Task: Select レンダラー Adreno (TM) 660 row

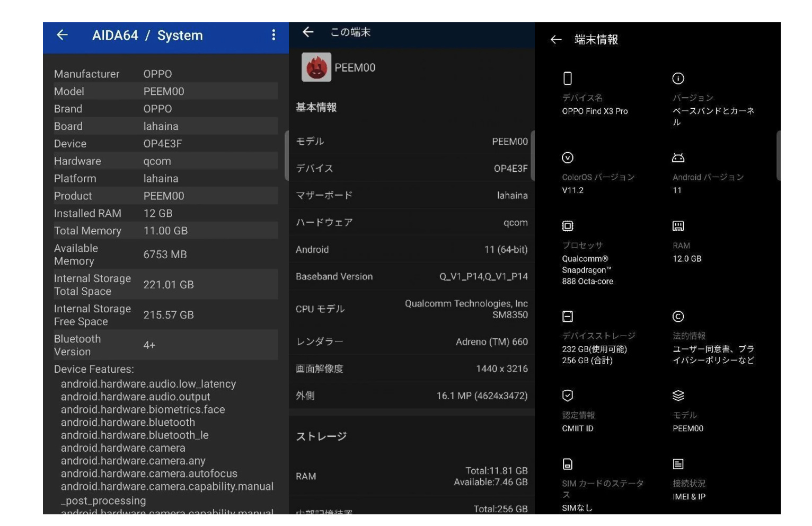Action: point(411,342)
